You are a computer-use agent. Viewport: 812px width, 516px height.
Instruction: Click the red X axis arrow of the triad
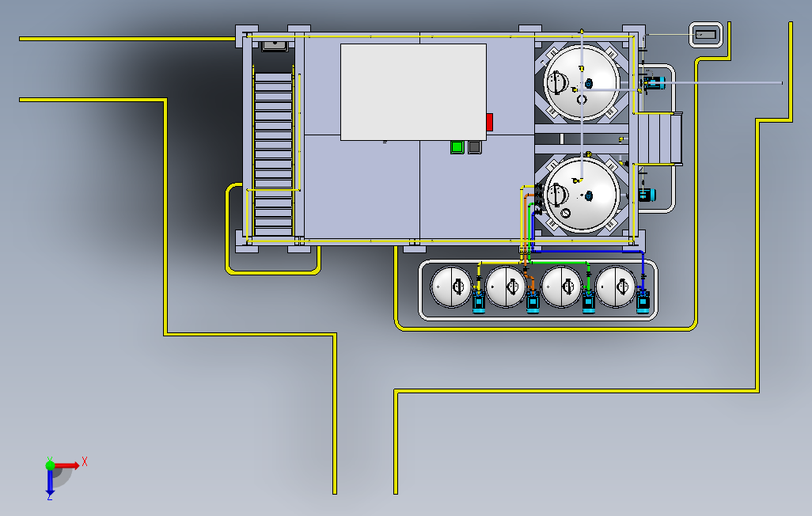[x=67, y=465]
